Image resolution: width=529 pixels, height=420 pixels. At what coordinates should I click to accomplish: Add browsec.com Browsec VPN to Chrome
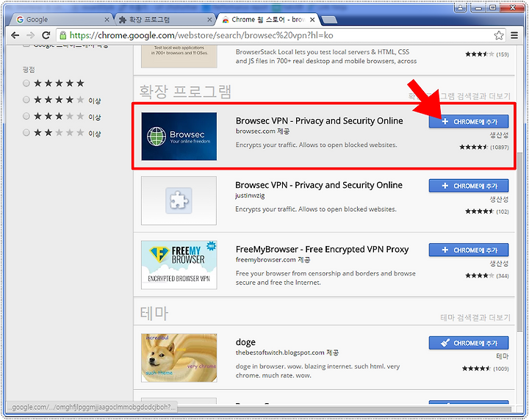(x=469, y=122)
